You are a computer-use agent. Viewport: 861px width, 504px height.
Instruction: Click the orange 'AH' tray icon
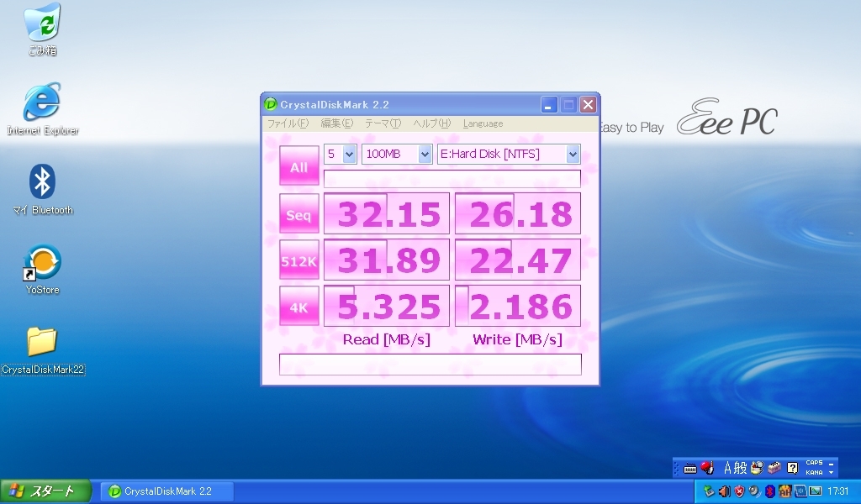(x=785, y=491)
